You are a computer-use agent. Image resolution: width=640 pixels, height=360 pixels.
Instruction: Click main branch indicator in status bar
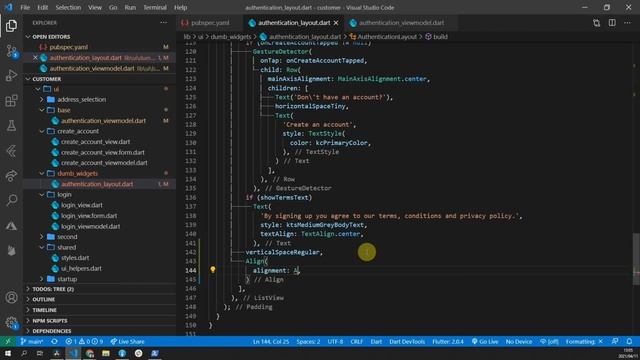[32, 342]
